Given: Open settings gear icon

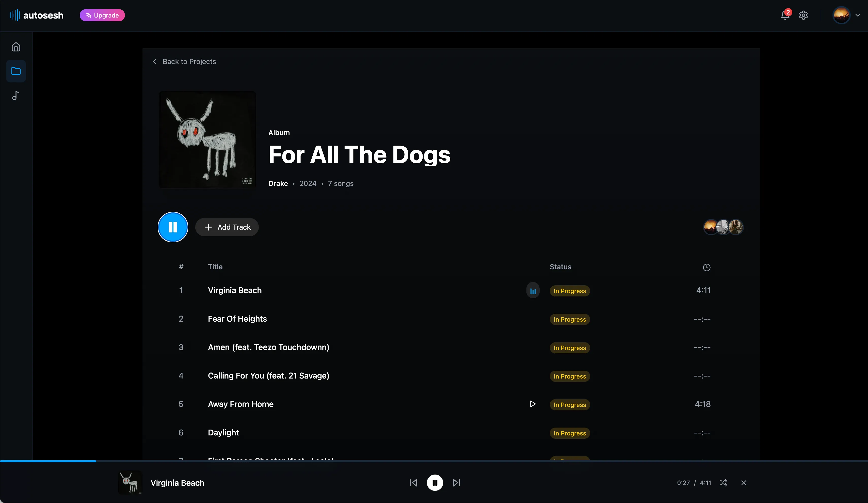Looking at the screenshot, I should coord(803,15).
